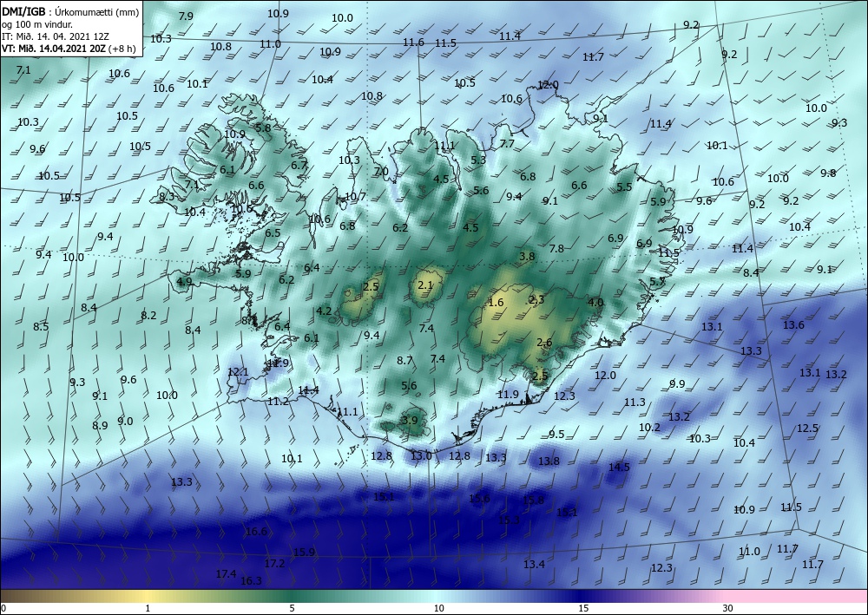
Task: Click the map value 14.5
Action: click(619, 468)
